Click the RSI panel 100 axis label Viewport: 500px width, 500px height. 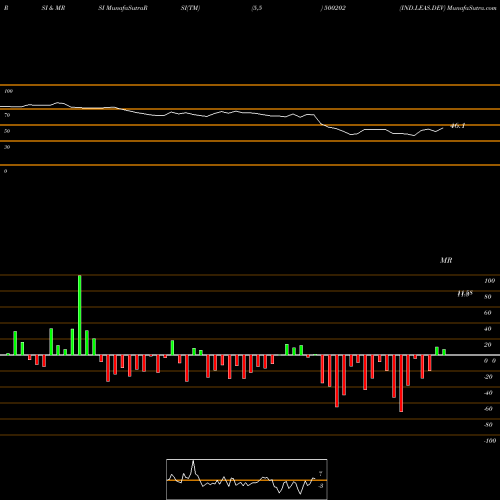coord(8,91)
